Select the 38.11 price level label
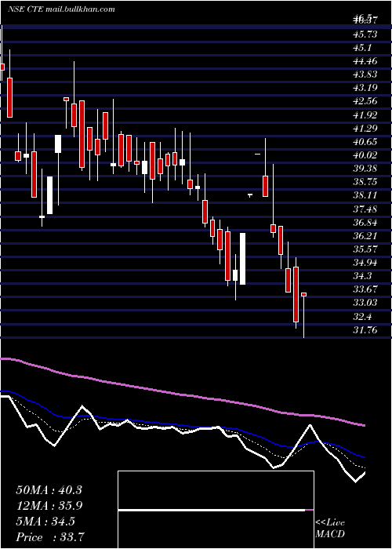 pyautogui.click(x=365, y=195)
